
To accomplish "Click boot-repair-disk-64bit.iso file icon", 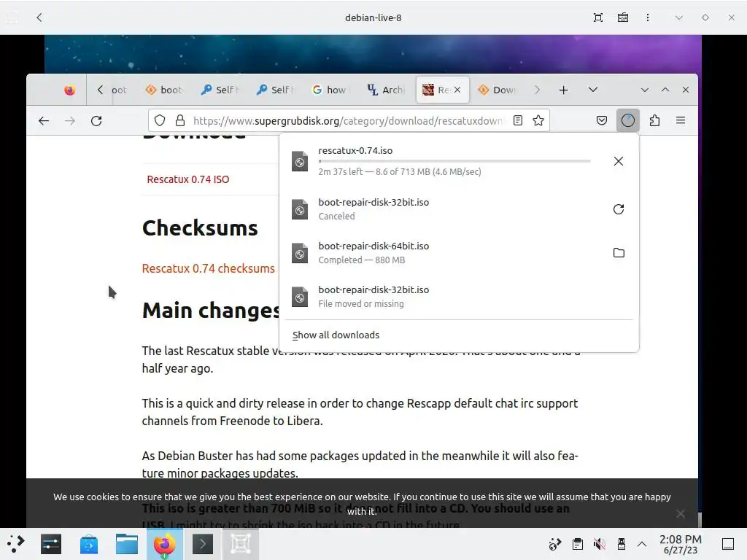I will click(x=300, y=253).
